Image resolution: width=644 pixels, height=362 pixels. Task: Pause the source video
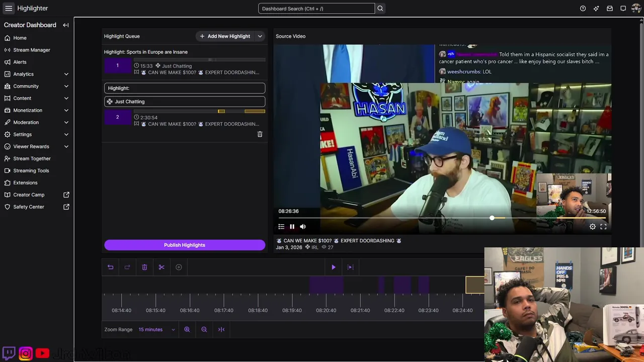point(292,227)
